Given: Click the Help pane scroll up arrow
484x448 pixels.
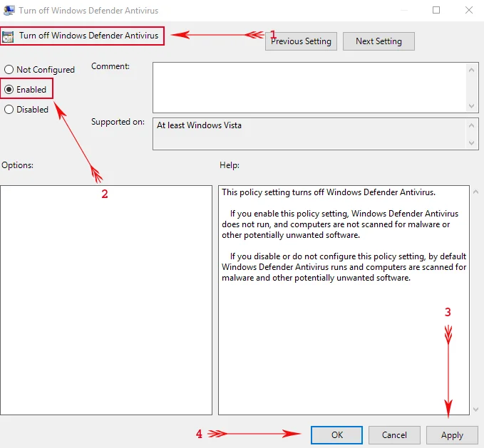Looking at the screenshot, I should (475, 192).
